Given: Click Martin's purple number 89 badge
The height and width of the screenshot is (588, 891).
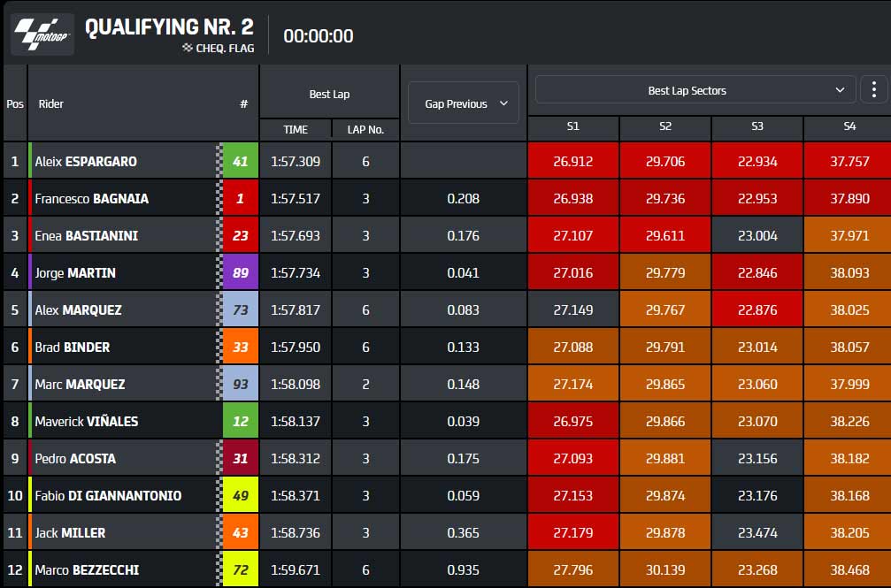Looking at the screenshot, I should tap(241, 272).
